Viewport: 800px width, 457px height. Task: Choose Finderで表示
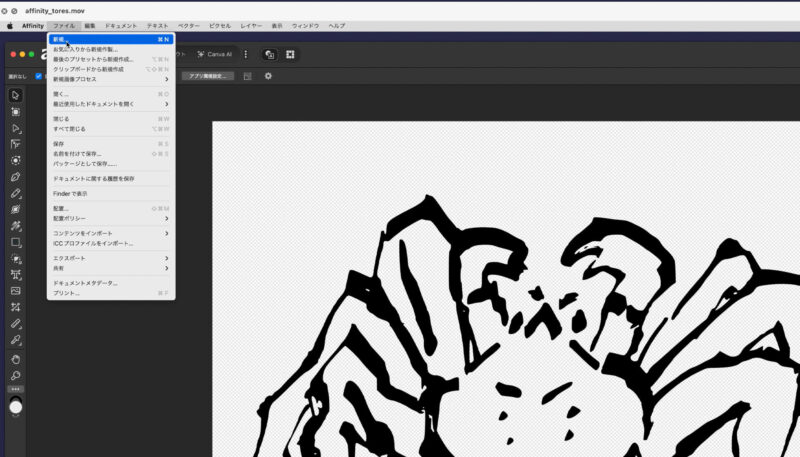point(111,194)
